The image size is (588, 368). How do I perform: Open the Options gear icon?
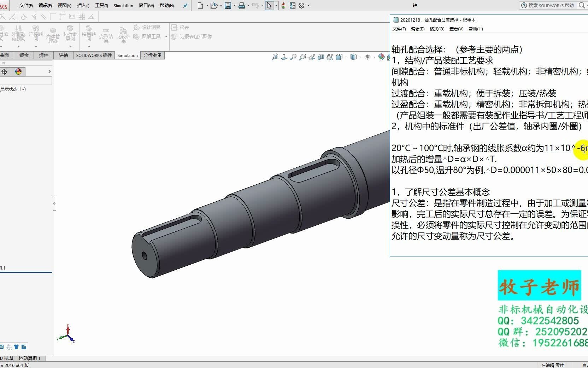pyautogui.click(x=301, y=6)
